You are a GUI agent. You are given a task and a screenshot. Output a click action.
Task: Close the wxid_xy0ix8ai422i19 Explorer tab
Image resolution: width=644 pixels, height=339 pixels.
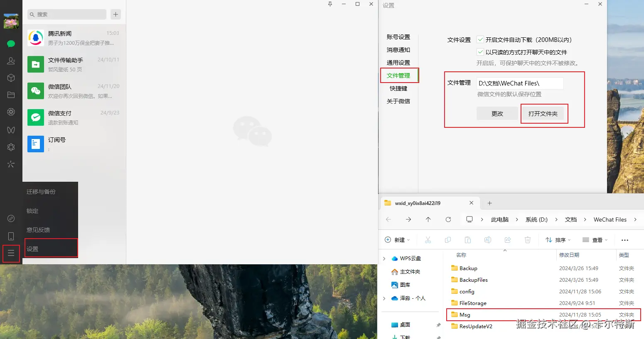pyautogui.click(x=471, y=203)
